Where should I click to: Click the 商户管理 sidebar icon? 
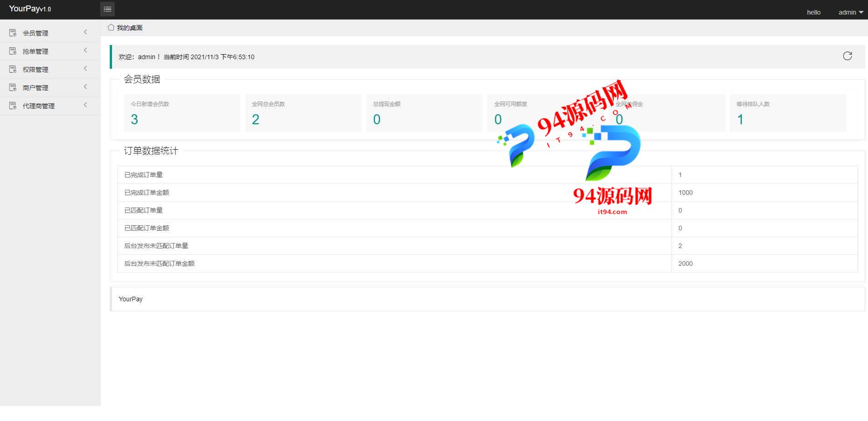point(13,87)
